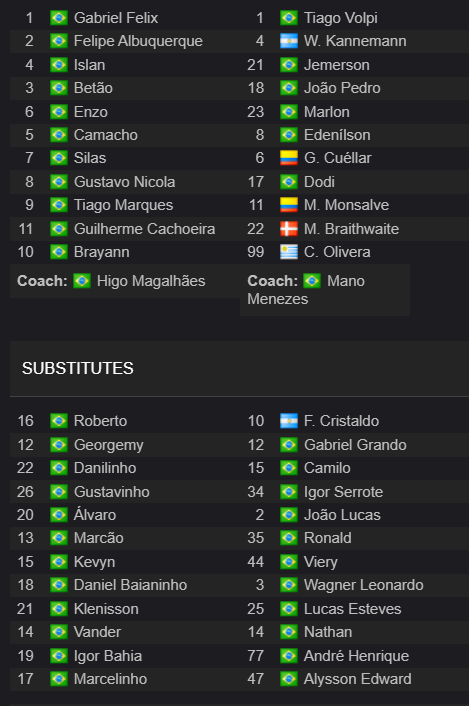469x706 pixels.
Task: Click the SUBSTITUTES section header
Action: pyautogui.click(x=78, y=368)
